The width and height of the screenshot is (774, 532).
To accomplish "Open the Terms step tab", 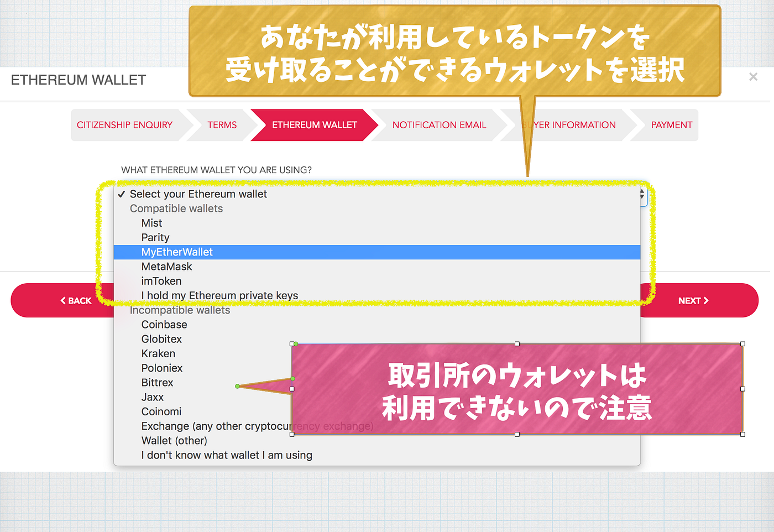I will tap(222, 125).
